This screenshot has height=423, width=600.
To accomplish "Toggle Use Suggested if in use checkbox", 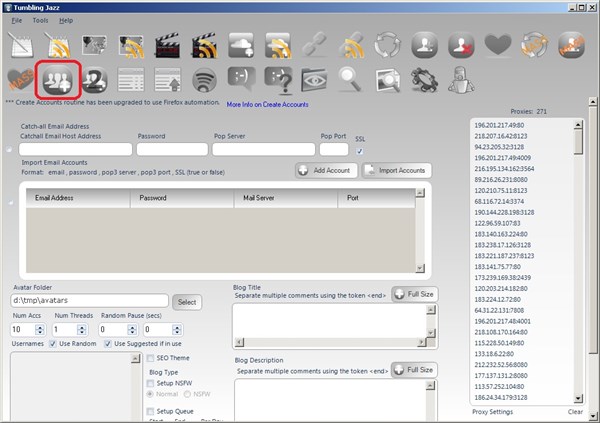I will (x=108, y=344).
